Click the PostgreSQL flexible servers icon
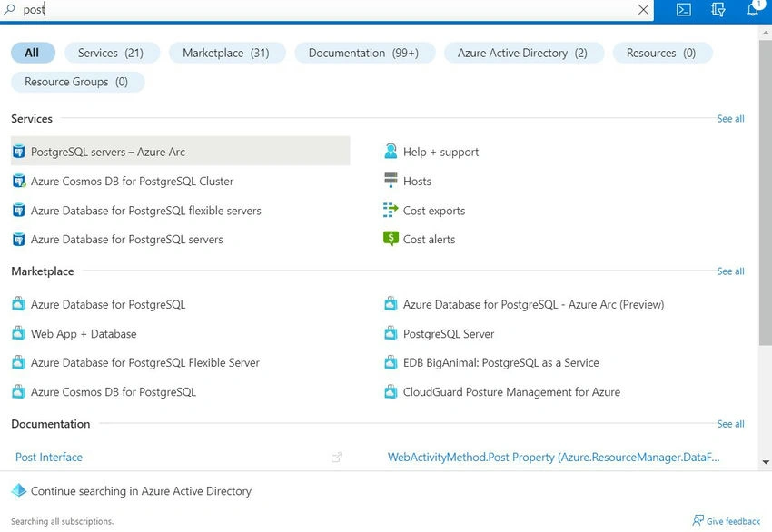The height and width of the screenshot is (532, 772). 19,210
